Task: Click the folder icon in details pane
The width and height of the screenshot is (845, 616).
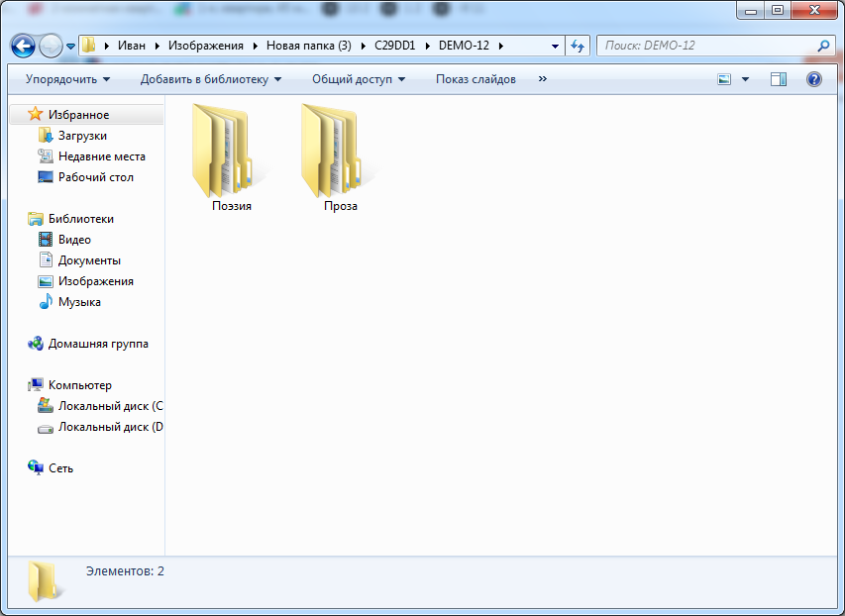Action: 45,581
